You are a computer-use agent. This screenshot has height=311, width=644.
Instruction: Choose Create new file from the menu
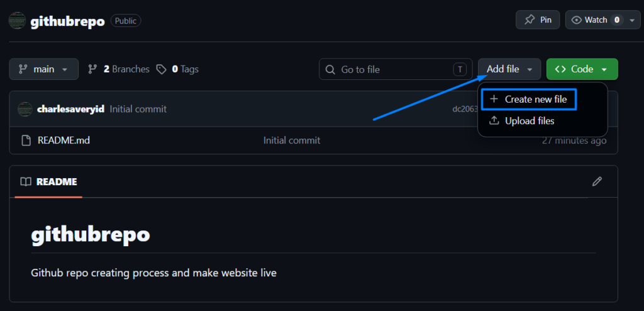click(x=530, y=99)
